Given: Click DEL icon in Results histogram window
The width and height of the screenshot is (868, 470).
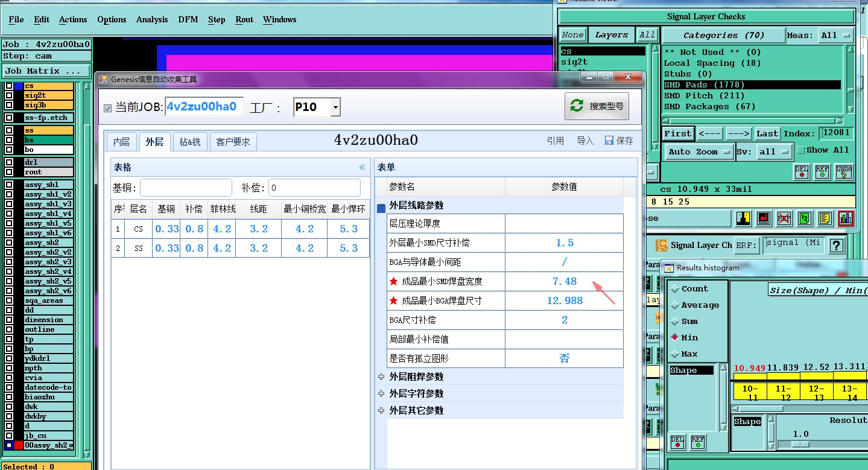Looking at the screenshot, I should [677, 442].
